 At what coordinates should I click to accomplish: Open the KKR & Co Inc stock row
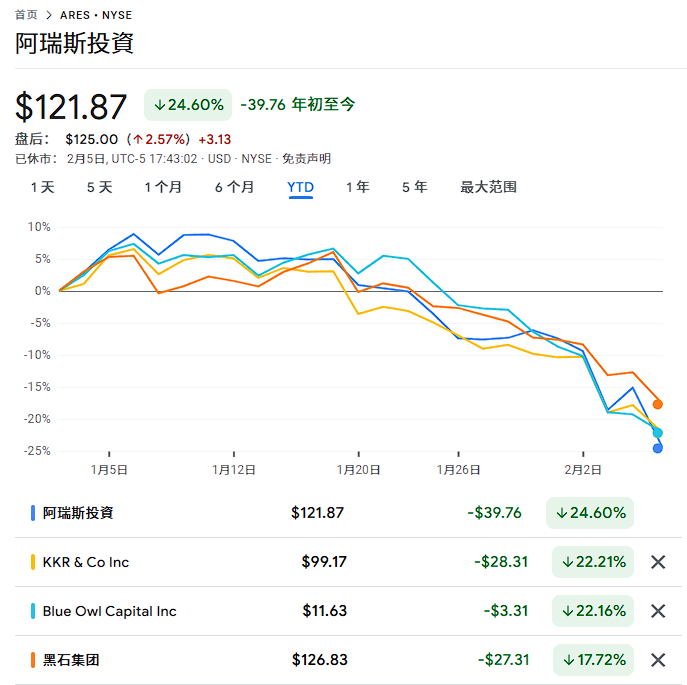[86, 562]
